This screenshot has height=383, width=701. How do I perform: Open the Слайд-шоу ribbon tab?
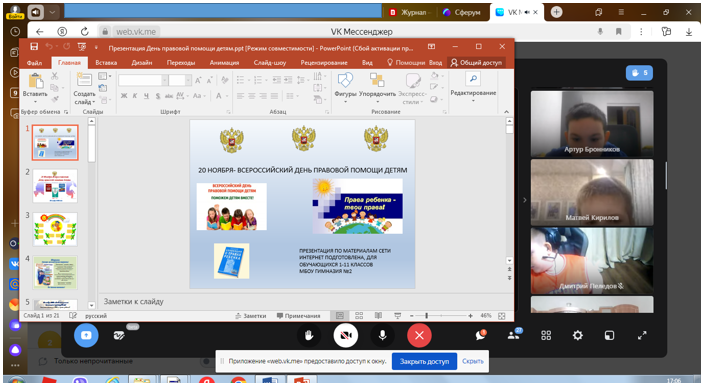point(270,63)
